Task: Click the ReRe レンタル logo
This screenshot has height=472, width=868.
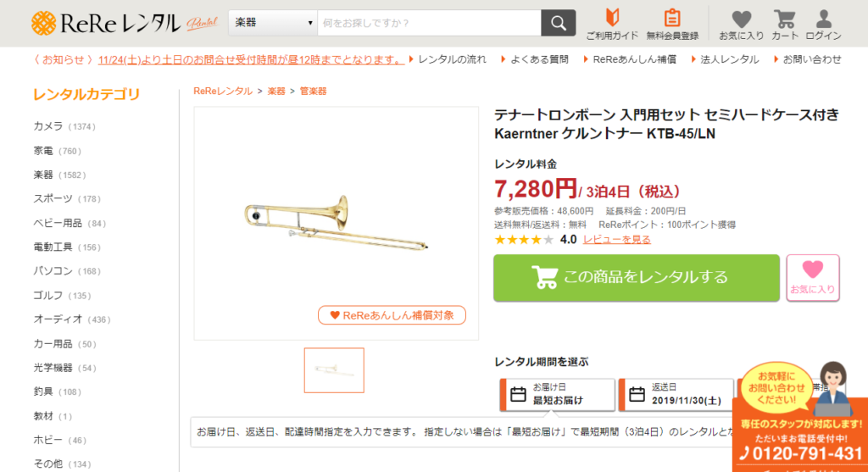Action: pyautogui.click(x=106, y=23)
